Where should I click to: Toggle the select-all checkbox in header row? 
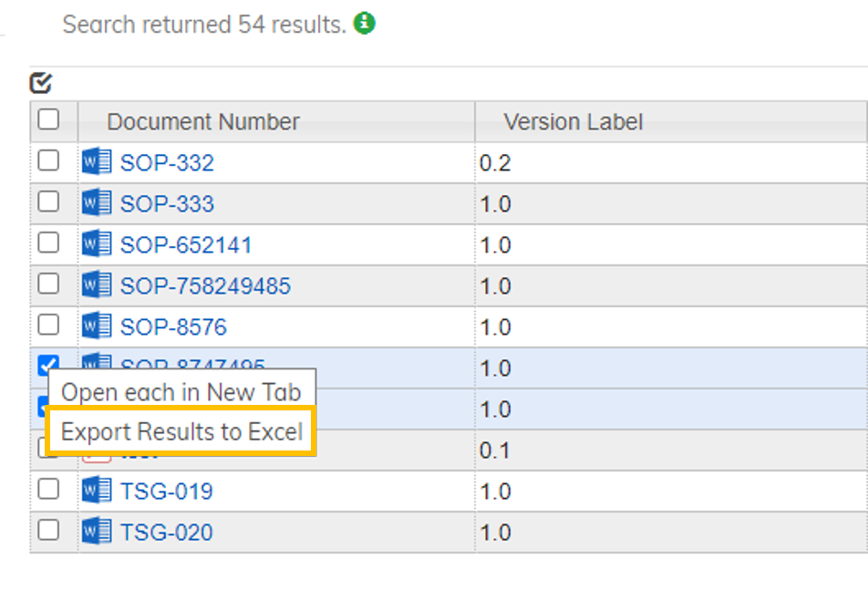(x=48, y=119)
